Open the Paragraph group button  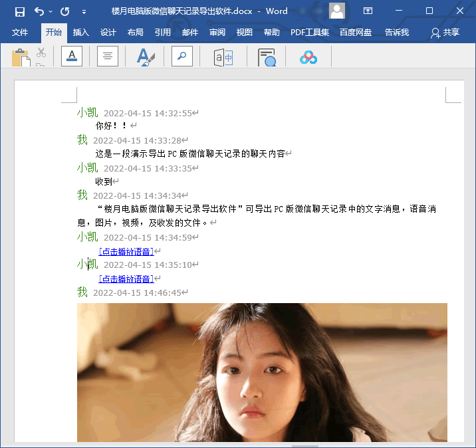[x=108, y=56]
